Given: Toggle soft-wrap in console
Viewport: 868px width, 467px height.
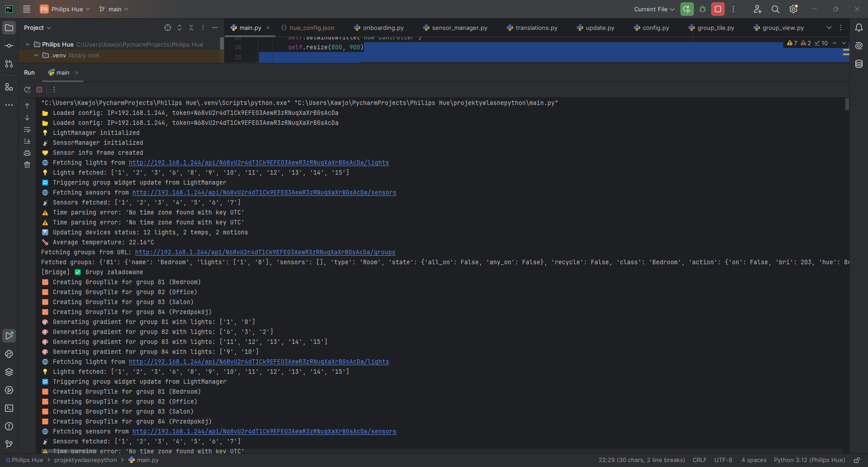Looking at the screenshot, I should (27, 129).
